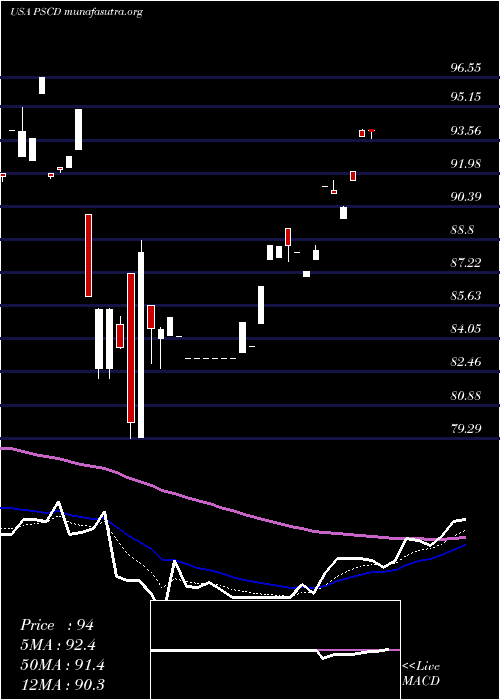
Task: Click the 79.29 price axis label
Action: click(x=465, y=429)
